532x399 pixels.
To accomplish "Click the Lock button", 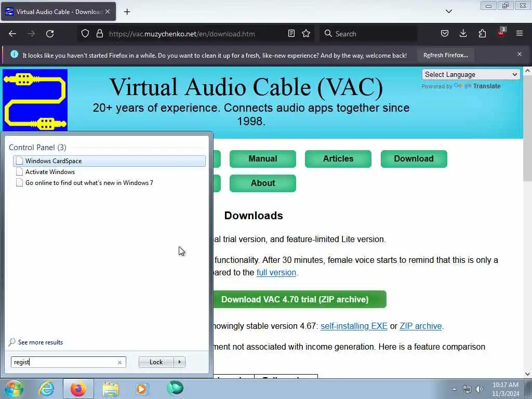I will (x=156, y=362).
